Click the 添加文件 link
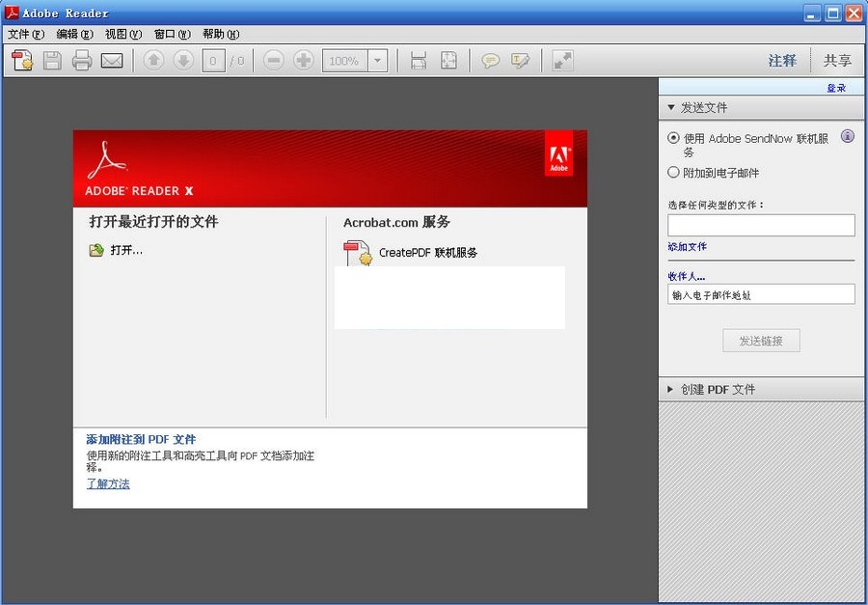 click(x=687, y=247)
